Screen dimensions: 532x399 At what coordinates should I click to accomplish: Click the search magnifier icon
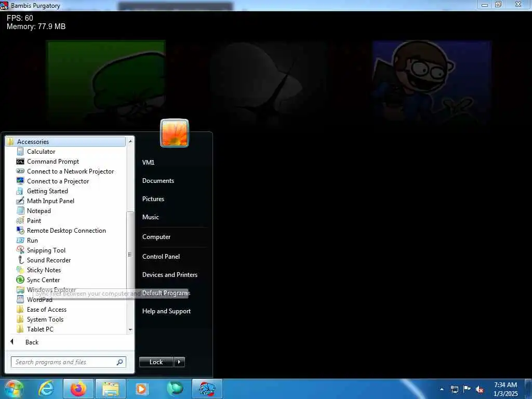click(x=120, y=362)
